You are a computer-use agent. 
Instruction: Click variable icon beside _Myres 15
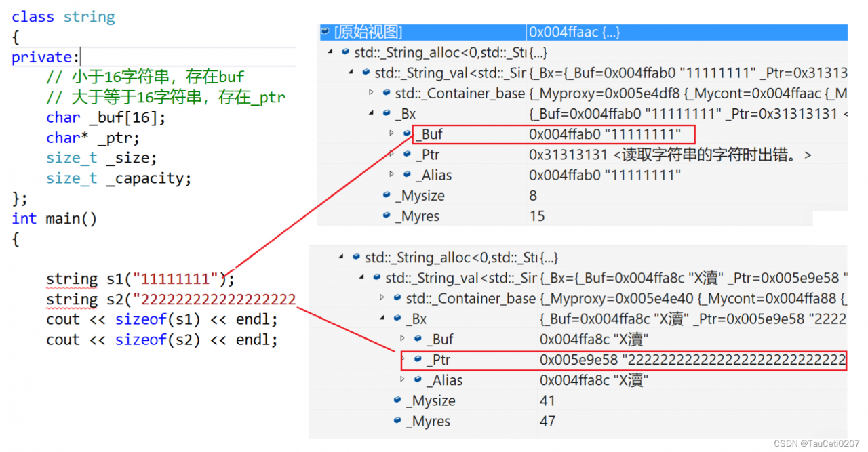pos(387,216)
